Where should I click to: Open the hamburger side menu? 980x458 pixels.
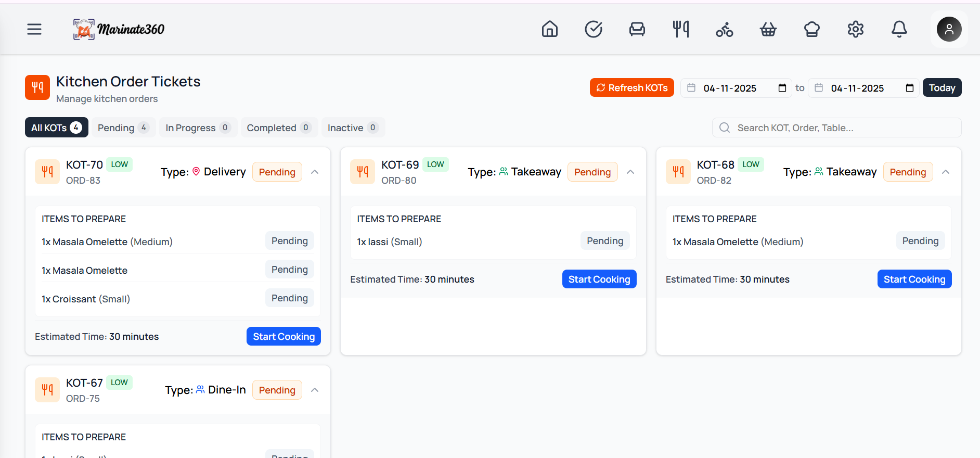[x=34, y=29]
